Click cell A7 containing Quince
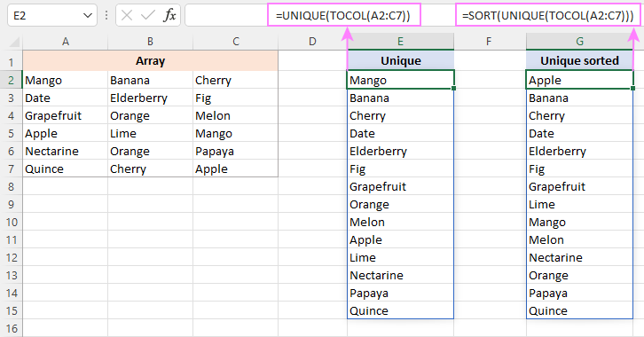 tap(66, 168)
